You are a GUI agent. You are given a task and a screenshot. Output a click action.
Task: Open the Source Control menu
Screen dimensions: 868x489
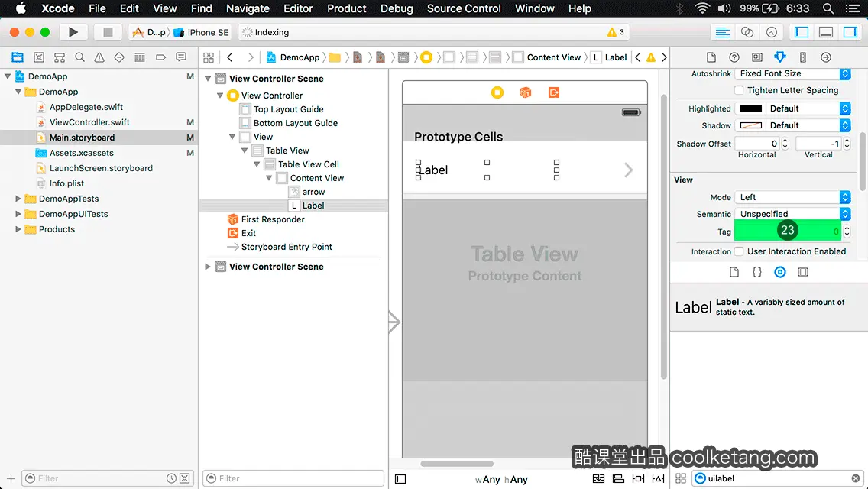click(464, 8)
